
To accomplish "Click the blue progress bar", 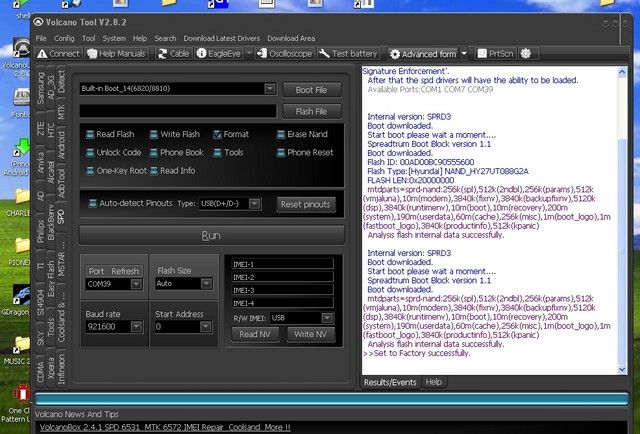I will tap(331, 399).
